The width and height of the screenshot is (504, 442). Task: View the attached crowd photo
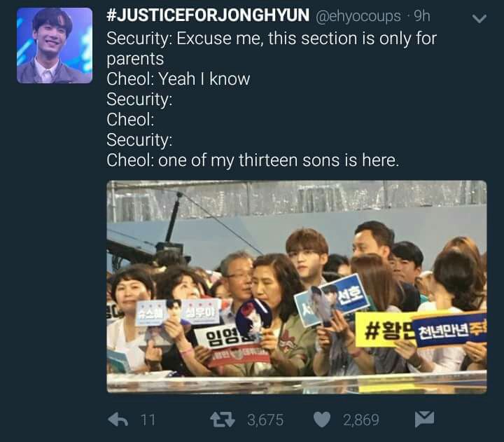(297, 287)
